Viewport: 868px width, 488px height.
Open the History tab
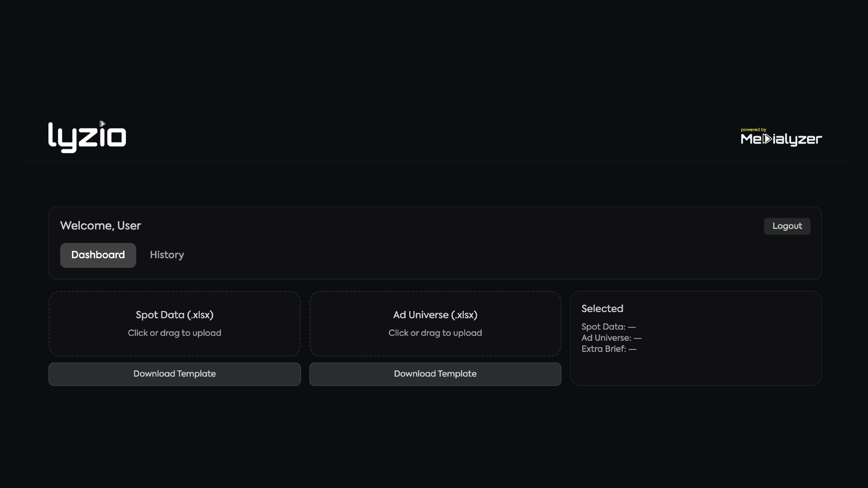click(167, 255)
